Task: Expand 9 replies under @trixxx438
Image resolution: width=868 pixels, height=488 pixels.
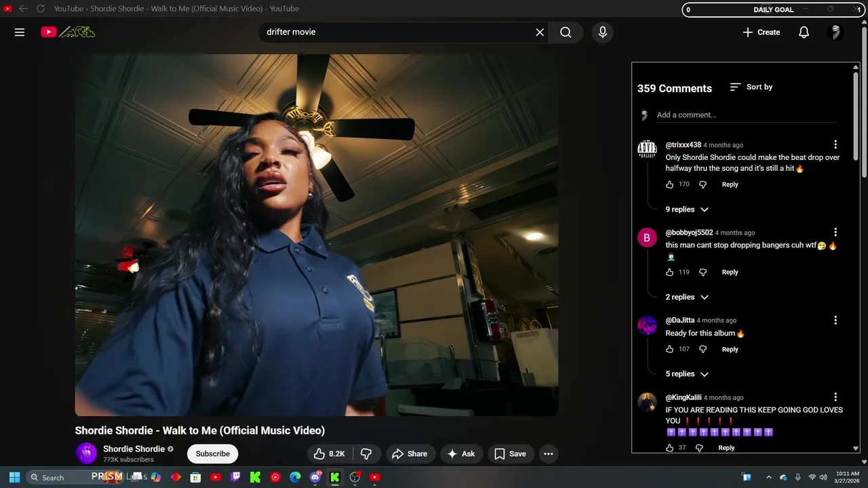Action: pyautogui.click(x=686, y=209)
